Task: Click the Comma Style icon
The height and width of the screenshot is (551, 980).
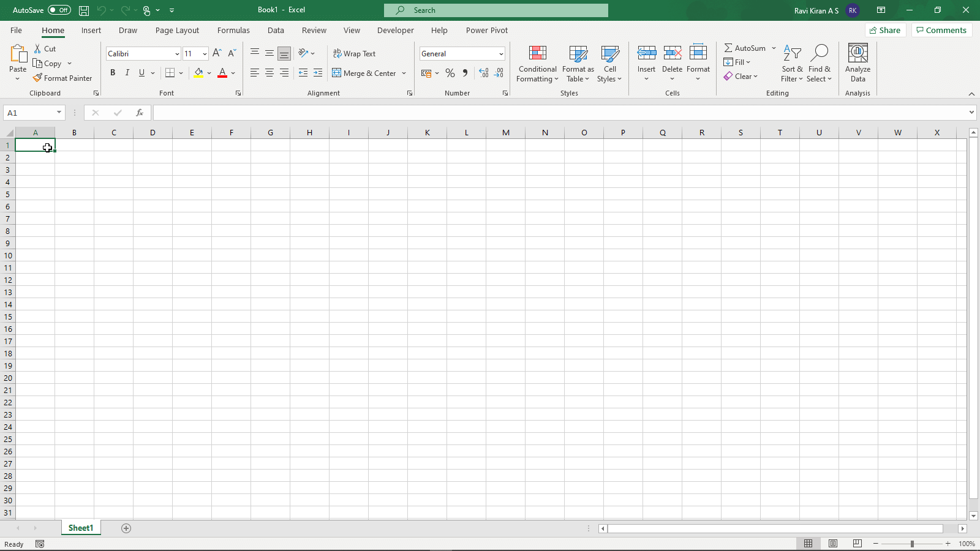Action: pyautogui.click(x=465, y=73)
